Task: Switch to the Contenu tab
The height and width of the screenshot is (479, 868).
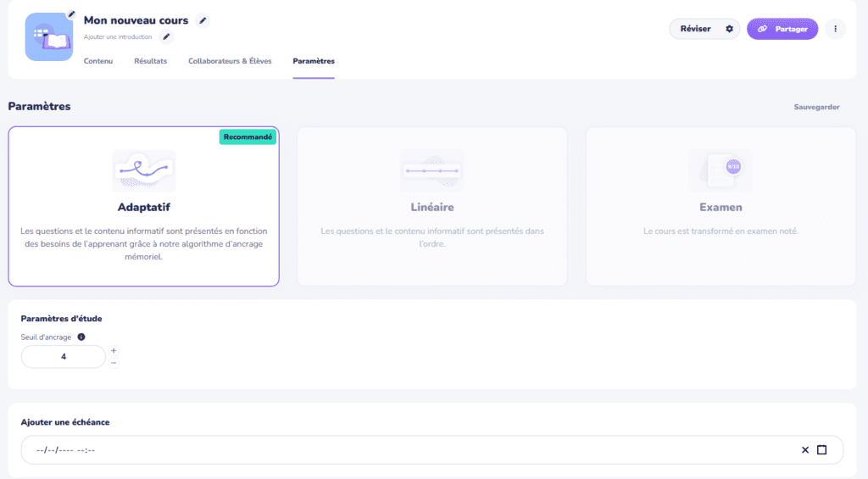Action: click(98, 61)
